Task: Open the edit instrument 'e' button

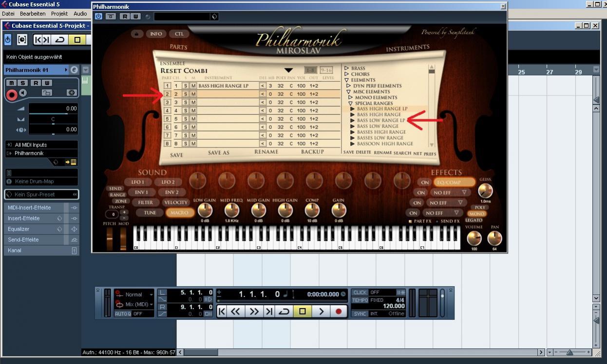Action: point(74,70)
